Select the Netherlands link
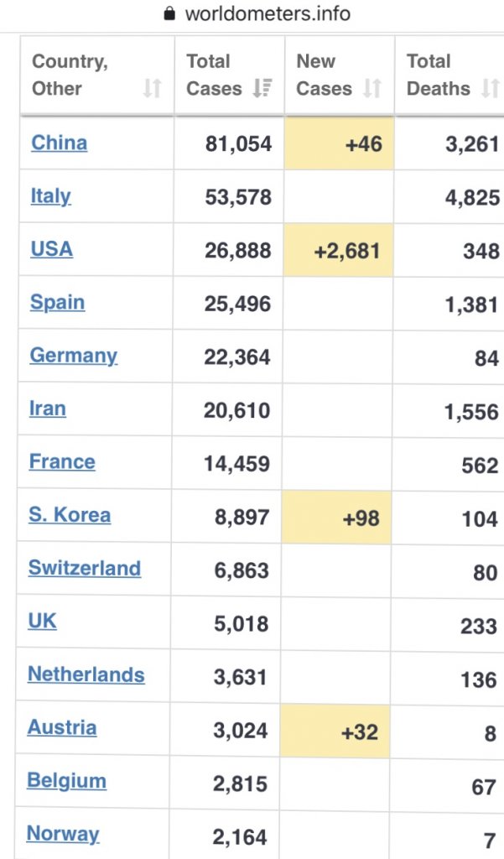This screenshot has height=859, width=504. point(86,674)
